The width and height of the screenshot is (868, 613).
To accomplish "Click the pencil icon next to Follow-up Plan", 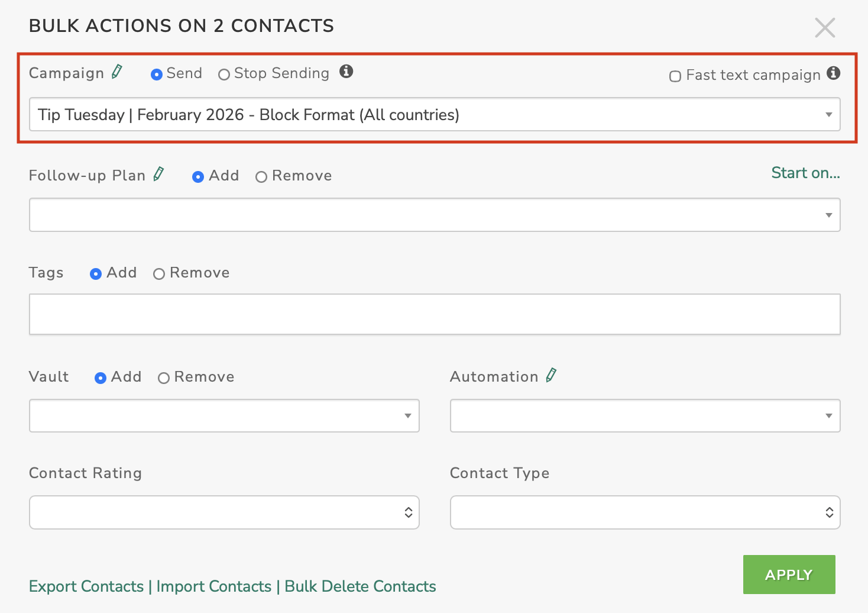I will 158,175.
